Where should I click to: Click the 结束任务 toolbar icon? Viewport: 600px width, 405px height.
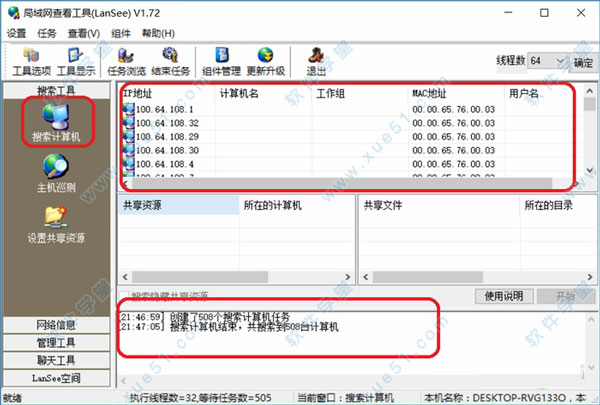169,62
